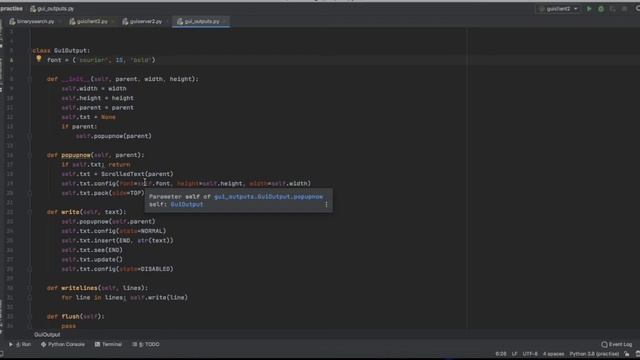
Task: Click the stop icon in the toolbar
Action: (624, 9)
